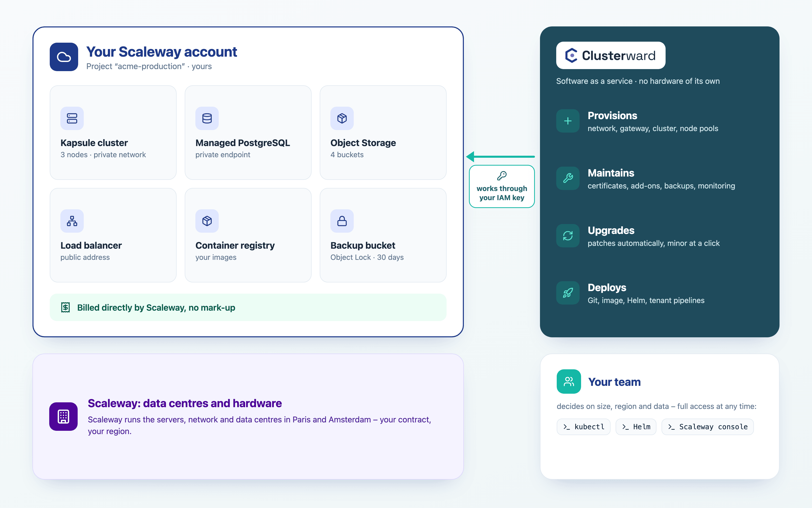This screenshot has width=812, height=508.
Task: Click the database icon on Managed PostgreSQL card
Action: 207,118
